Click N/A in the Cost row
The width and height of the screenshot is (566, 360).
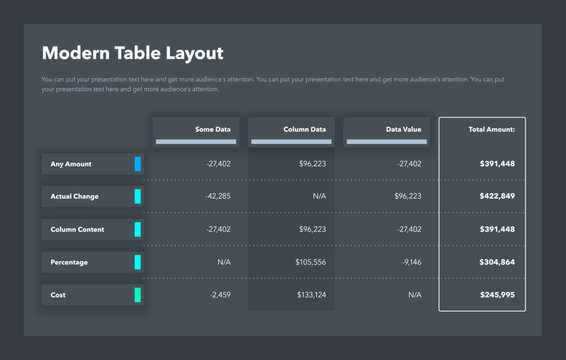point(415,295)
